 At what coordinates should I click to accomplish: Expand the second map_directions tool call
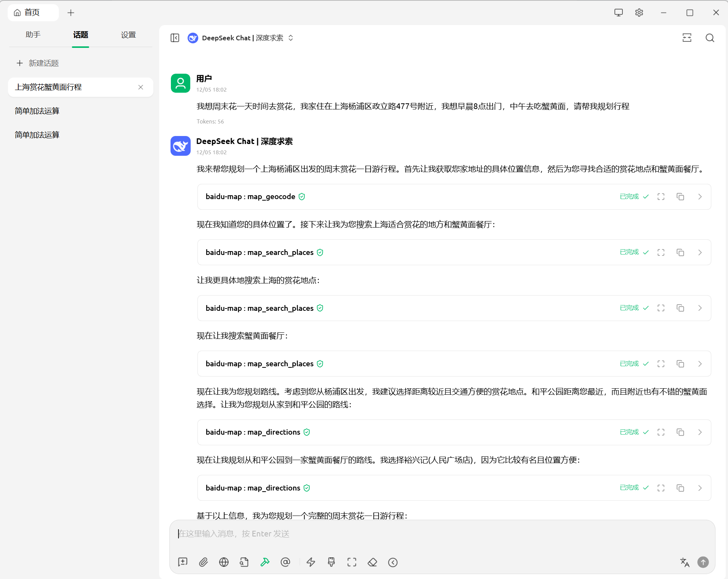click(700, 488)
